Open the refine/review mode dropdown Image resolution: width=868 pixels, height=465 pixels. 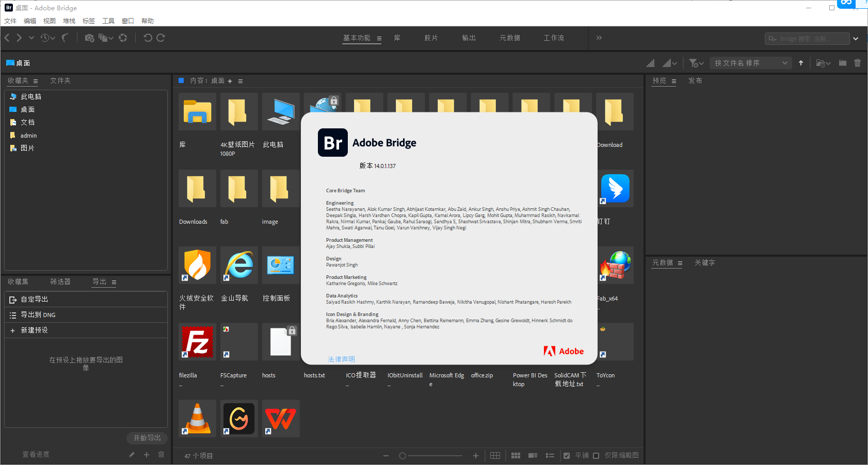click(x=106, y=38)
